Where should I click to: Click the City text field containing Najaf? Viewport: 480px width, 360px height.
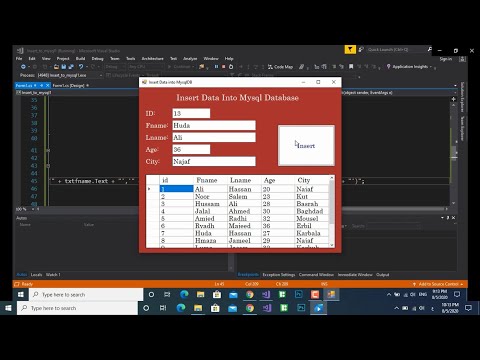[214, 161]
